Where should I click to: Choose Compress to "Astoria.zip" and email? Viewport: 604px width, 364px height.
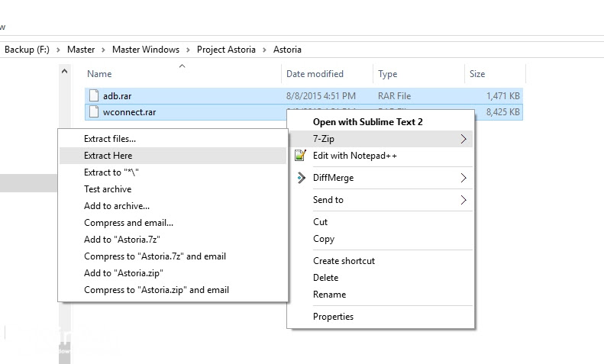click(173, 290)
